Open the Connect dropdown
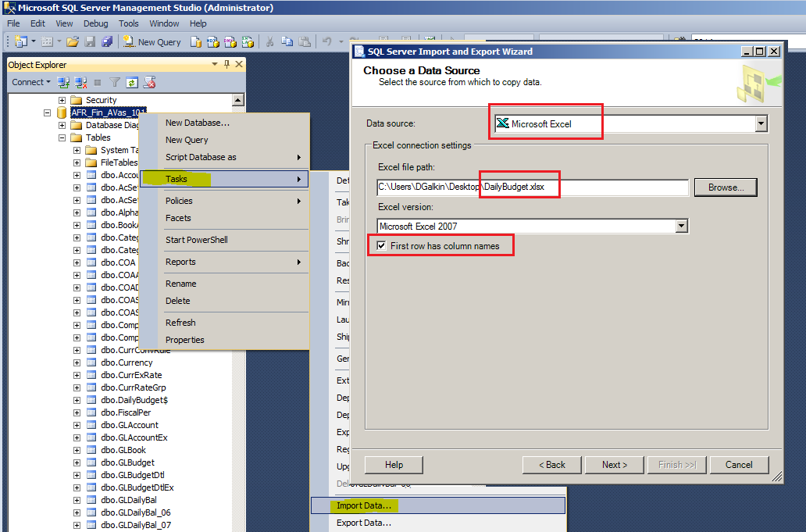The width and height of the screenshot is (806, 532). [31, 82]
